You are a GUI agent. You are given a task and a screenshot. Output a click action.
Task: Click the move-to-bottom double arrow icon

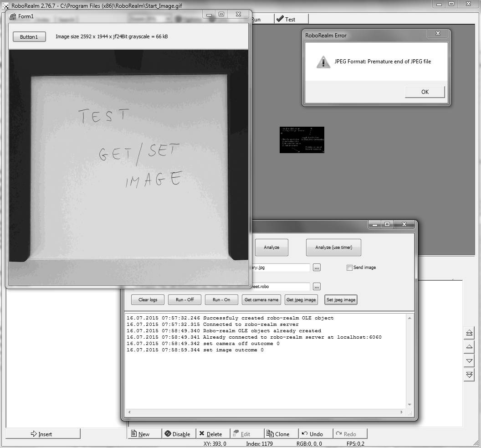(x=469, y=375)
